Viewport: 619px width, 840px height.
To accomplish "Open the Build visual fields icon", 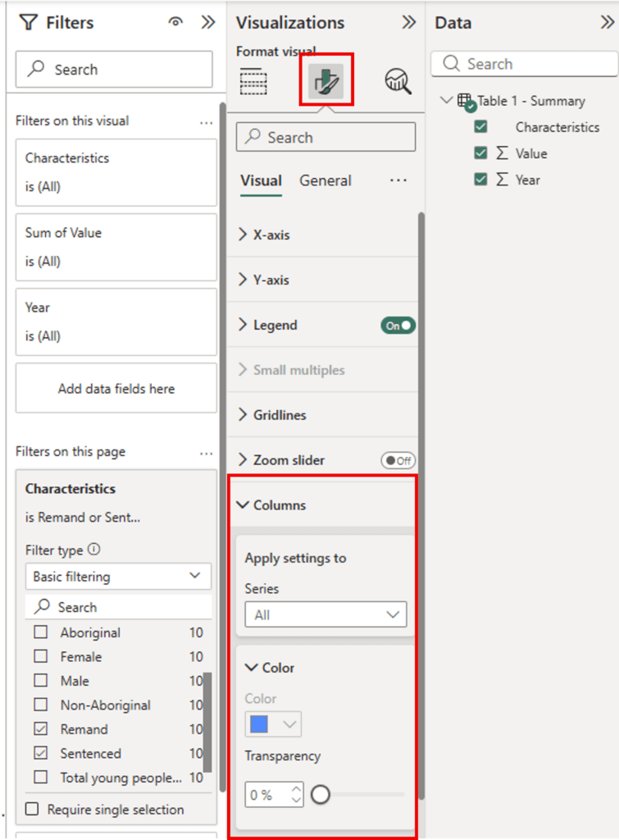I will pos(253,81).
